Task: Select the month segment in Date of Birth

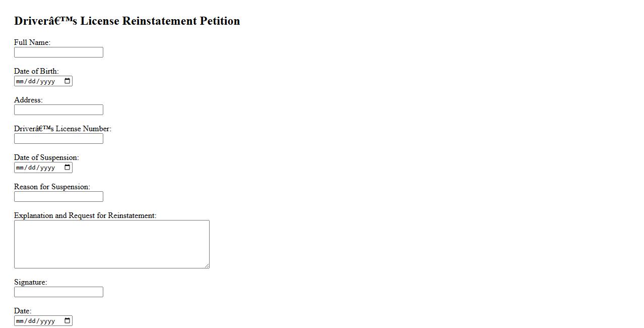Action: click(20, 81)
